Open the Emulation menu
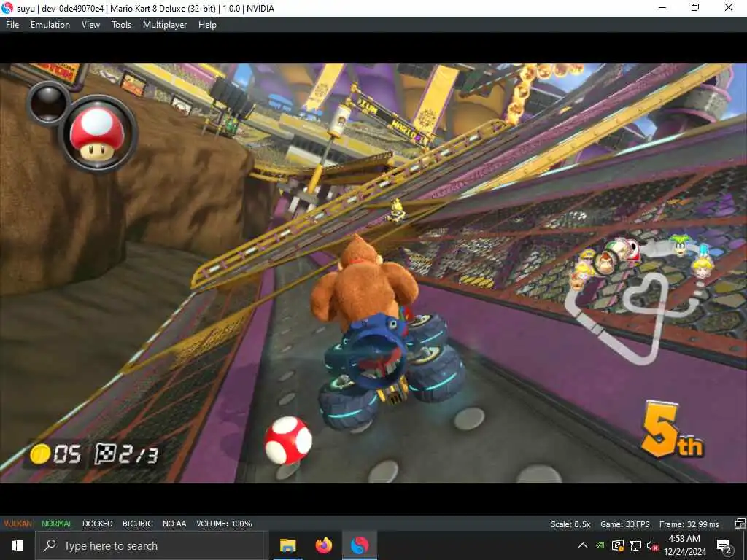 coord(50,25)
